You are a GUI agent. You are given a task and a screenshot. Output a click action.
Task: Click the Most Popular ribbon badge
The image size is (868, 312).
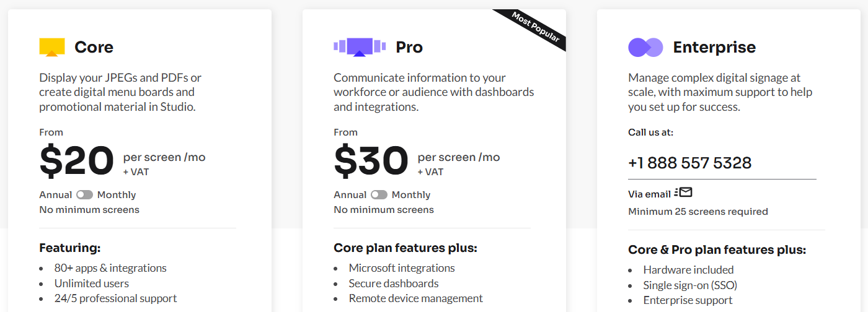click(536, 29)
